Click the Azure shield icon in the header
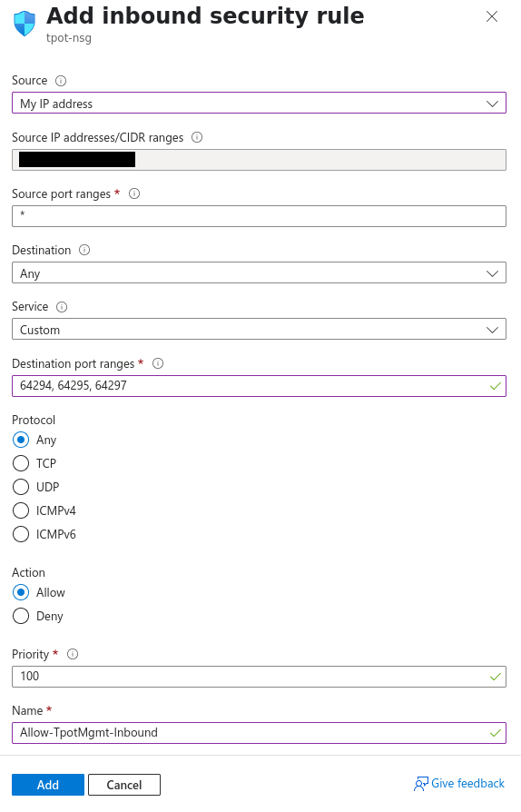 [25, 24]
